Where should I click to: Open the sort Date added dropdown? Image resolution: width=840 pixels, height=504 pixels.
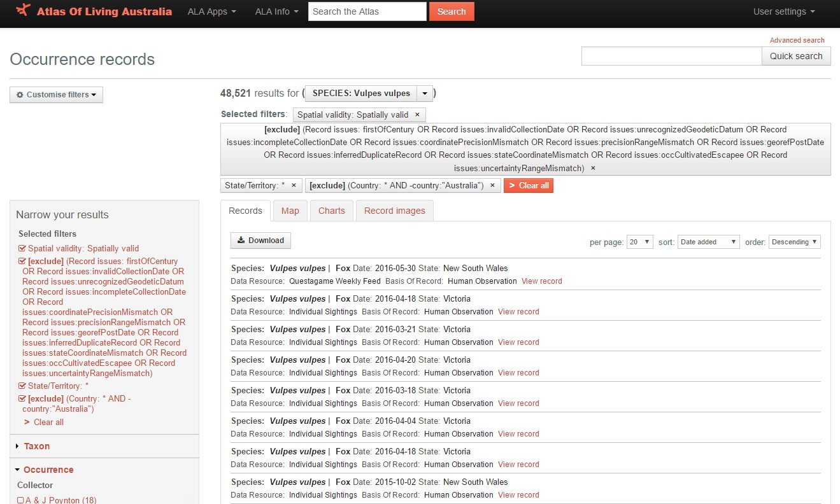coord(708,241)
